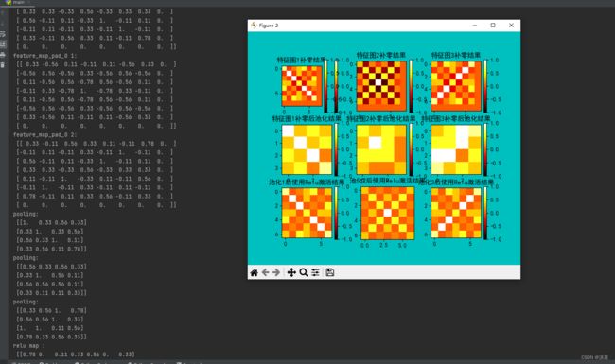Click the 池化2后使用Relu激活结果 heatmap
615x364 pixels.
coord(388,213)
